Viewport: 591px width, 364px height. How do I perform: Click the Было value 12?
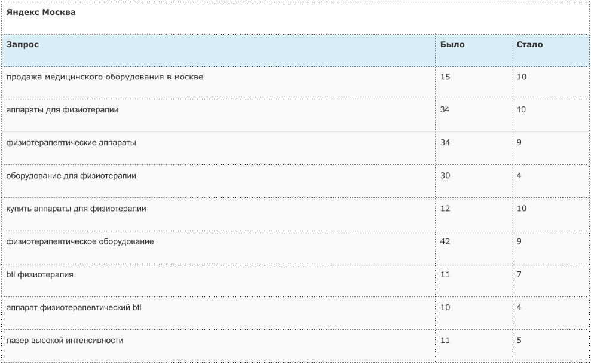tap(445, 209)
